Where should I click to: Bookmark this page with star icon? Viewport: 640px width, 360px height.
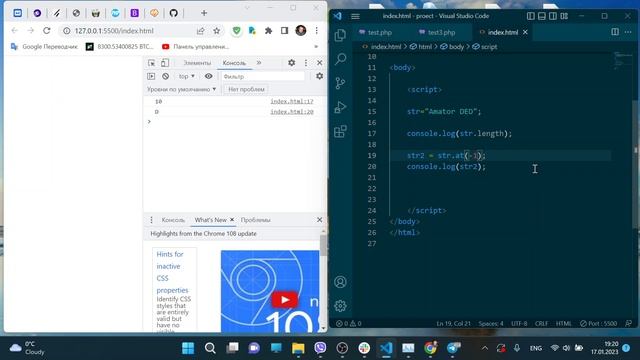click(x=216, y=31)
